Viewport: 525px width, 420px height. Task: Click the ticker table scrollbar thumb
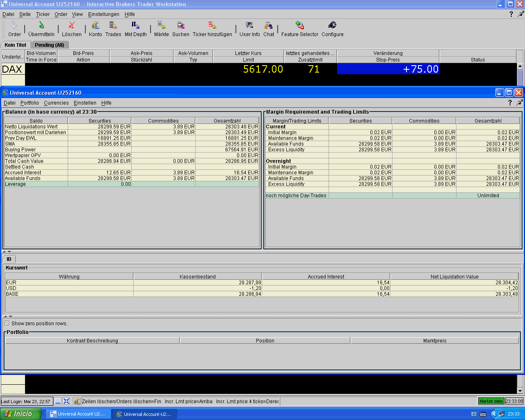(520, 78)
